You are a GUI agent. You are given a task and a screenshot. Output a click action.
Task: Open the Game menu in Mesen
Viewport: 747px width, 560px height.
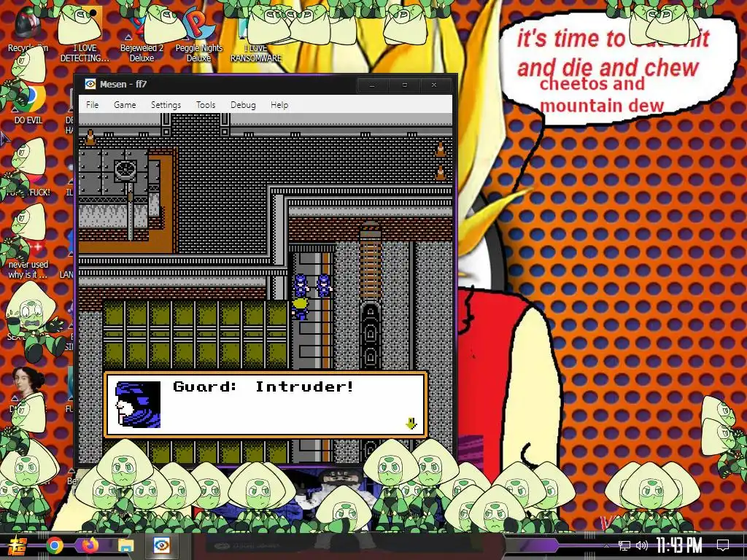[125, 105]
